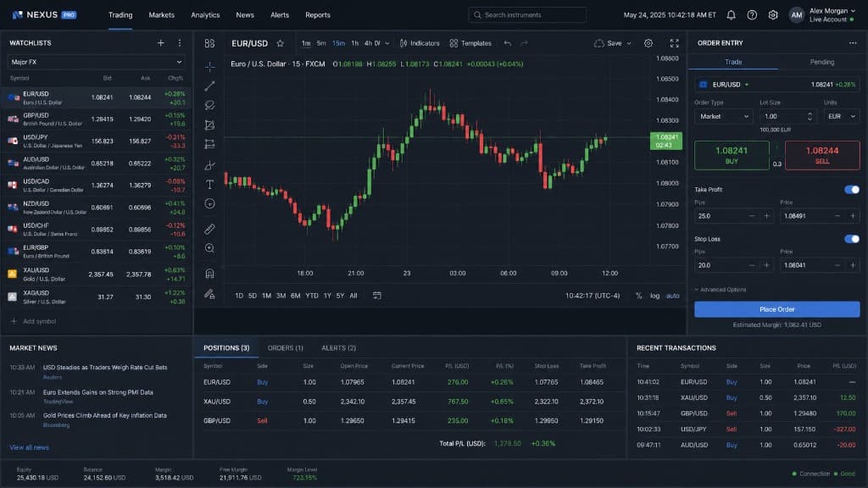
Task: Open Euro Extends Gains news headline
Action: click(98, 392)
